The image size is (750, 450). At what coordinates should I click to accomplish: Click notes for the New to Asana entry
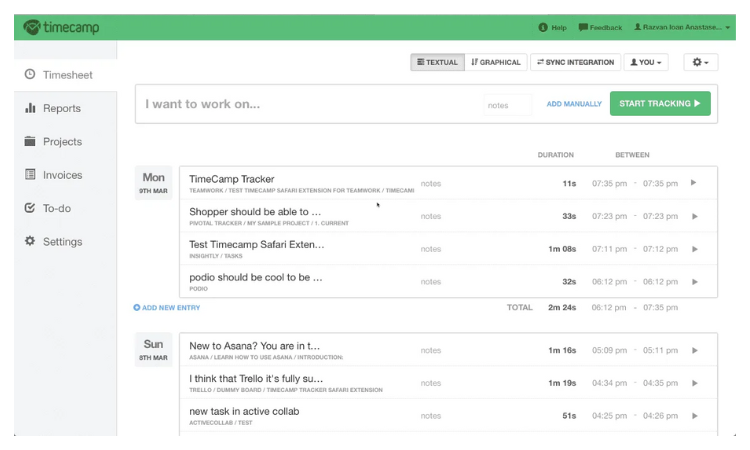click(x=431, y=351)
